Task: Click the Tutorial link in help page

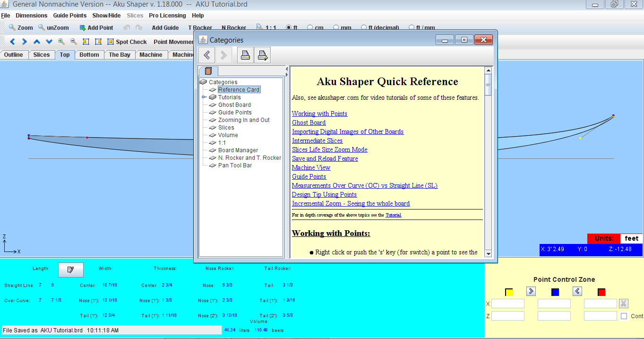Action: point(393,215)
